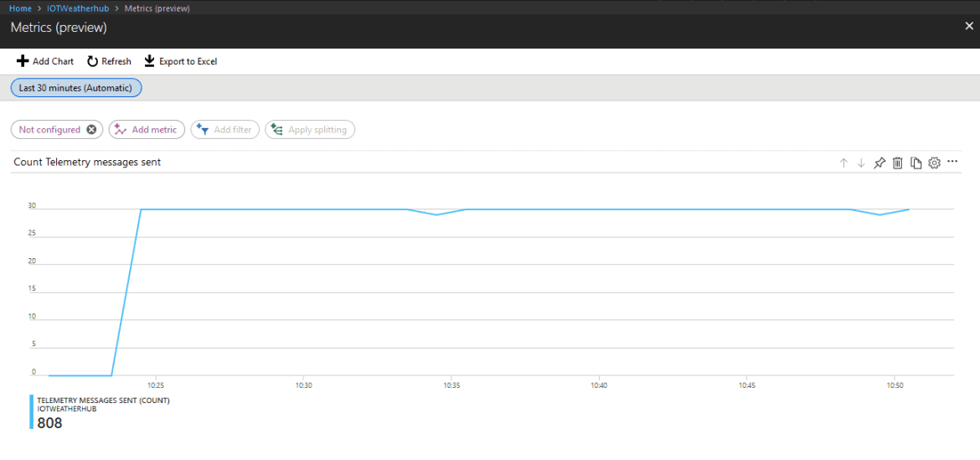Move chart down with arrow icon
Screen dimensions: 980x460
point(861,163)
